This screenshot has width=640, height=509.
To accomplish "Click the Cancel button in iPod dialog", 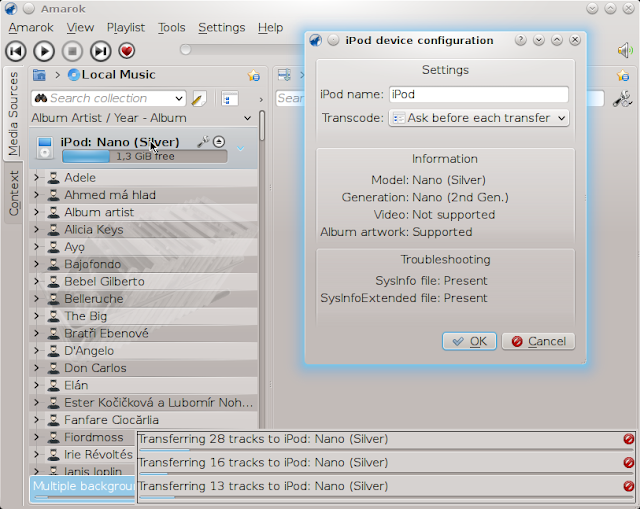I will 538,341.
